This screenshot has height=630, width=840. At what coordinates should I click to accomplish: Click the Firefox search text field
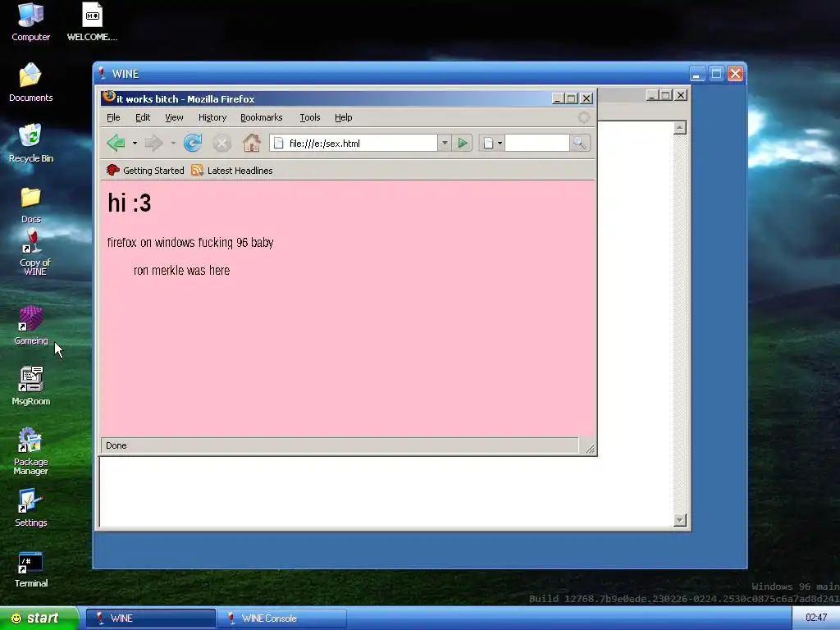coord(536,143)
